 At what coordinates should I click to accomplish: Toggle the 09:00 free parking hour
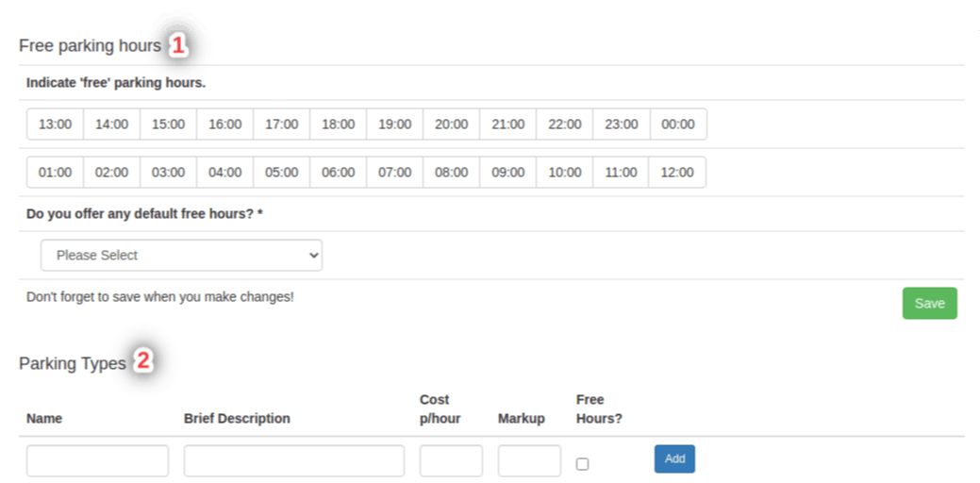click(x=507, y=173)
